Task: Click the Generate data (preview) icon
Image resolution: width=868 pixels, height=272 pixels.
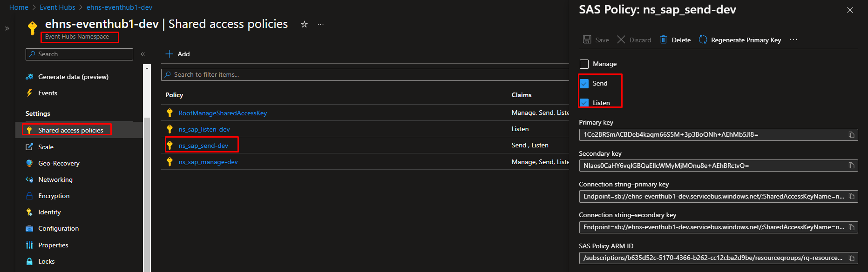Action: [29, 77]
